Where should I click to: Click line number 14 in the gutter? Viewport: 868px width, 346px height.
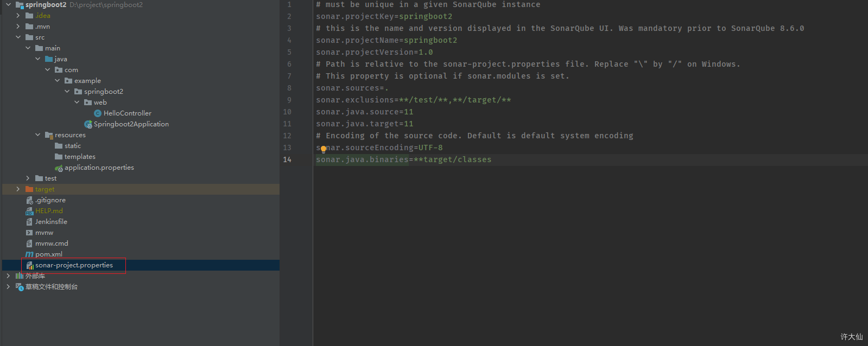[x=287, y=159]
